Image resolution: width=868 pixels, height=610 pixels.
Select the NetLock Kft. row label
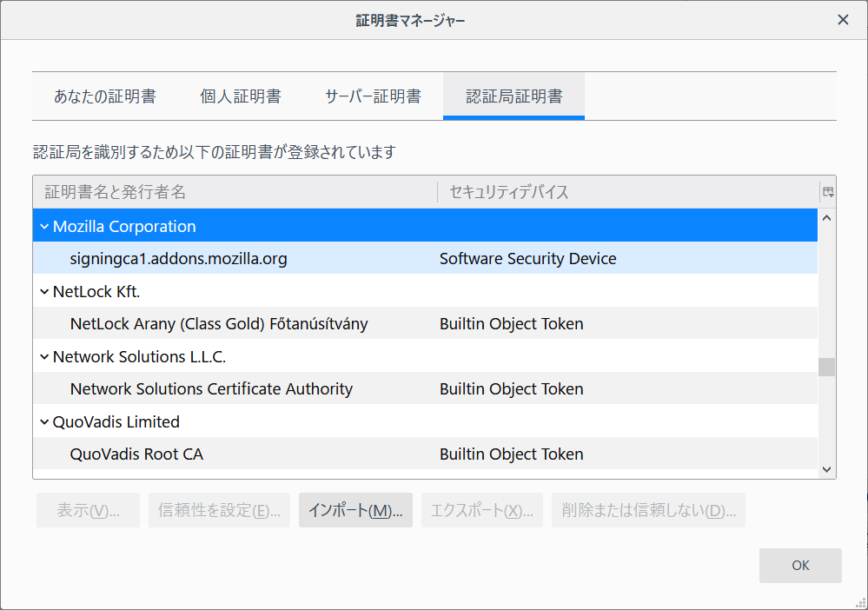(x=96, y=292)
